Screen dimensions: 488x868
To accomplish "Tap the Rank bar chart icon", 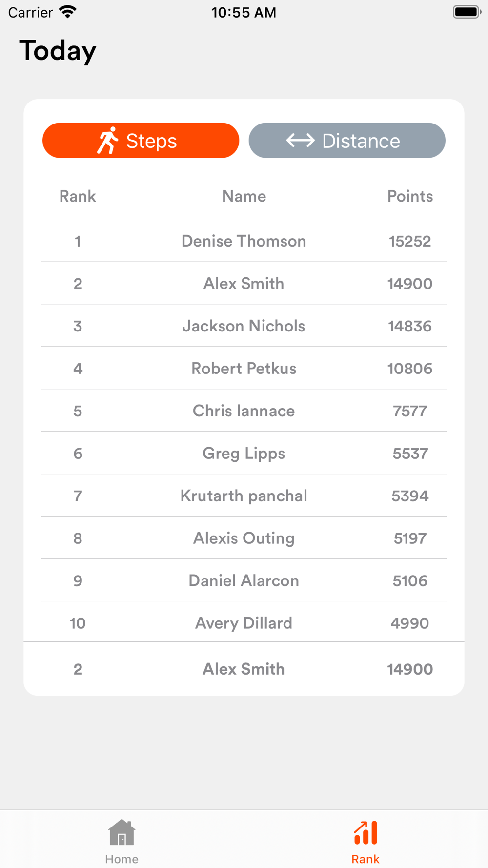I will coord(366,832).
